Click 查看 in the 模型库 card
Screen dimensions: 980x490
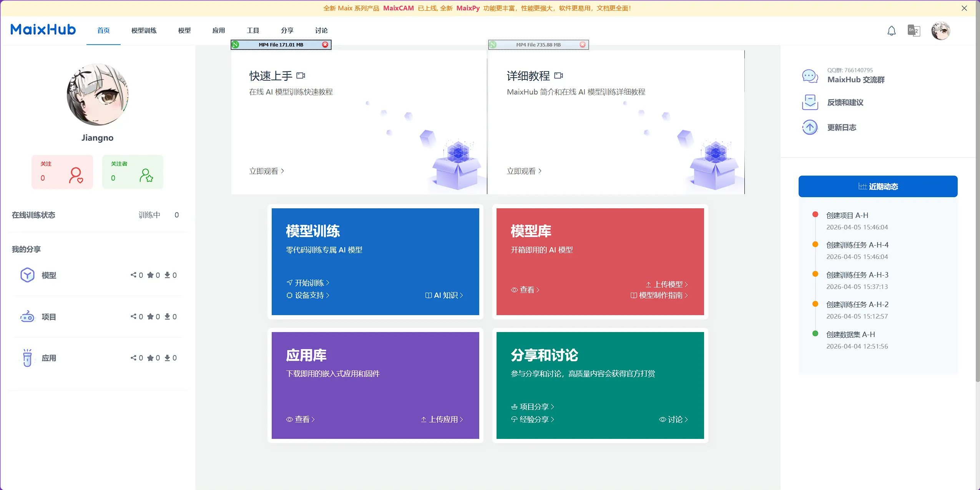pos(525,290)
